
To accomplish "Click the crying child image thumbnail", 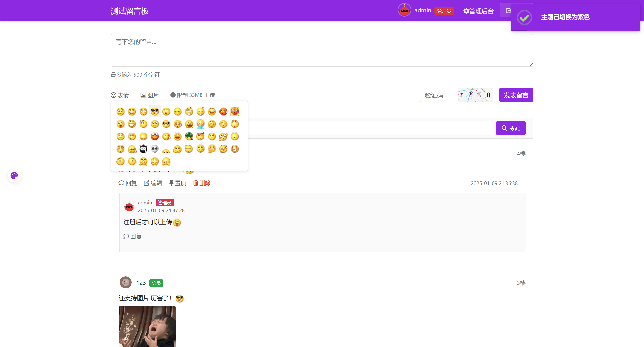I will click(x=147, y=327).
